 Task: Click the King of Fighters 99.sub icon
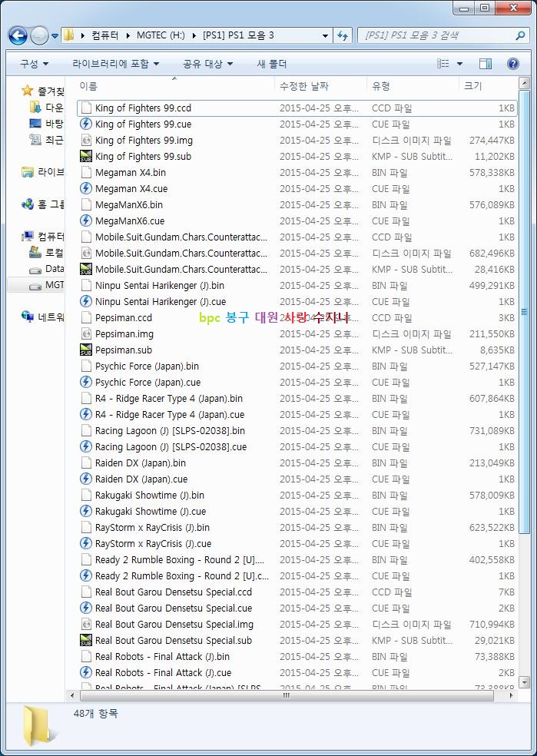tap(86, 156)
